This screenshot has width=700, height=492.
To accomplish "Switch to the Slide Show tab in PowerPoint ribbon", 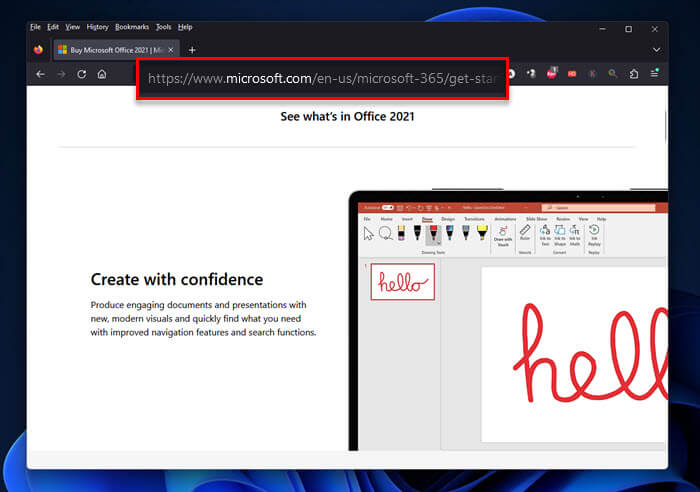I will [x=537, y=219].
